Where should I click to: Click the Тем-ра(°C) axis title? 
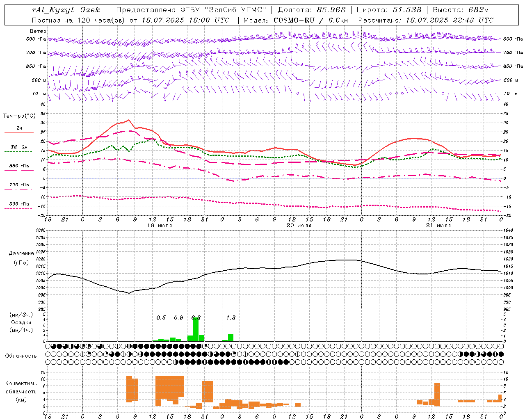19,116
